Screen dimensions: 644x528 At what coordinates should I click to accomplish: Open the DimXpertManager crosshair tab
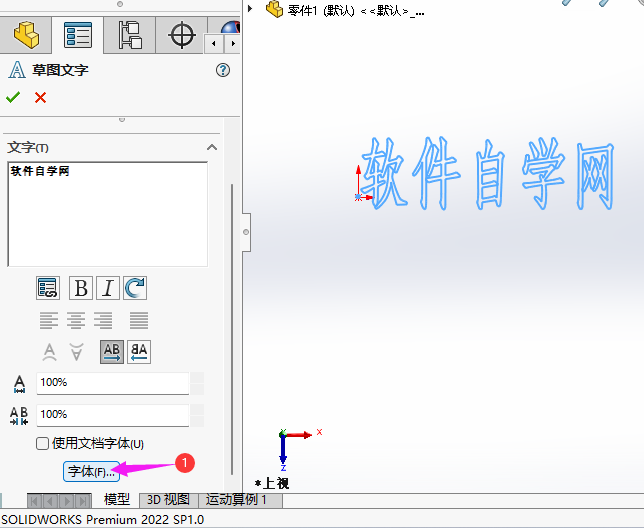(182, 35)
